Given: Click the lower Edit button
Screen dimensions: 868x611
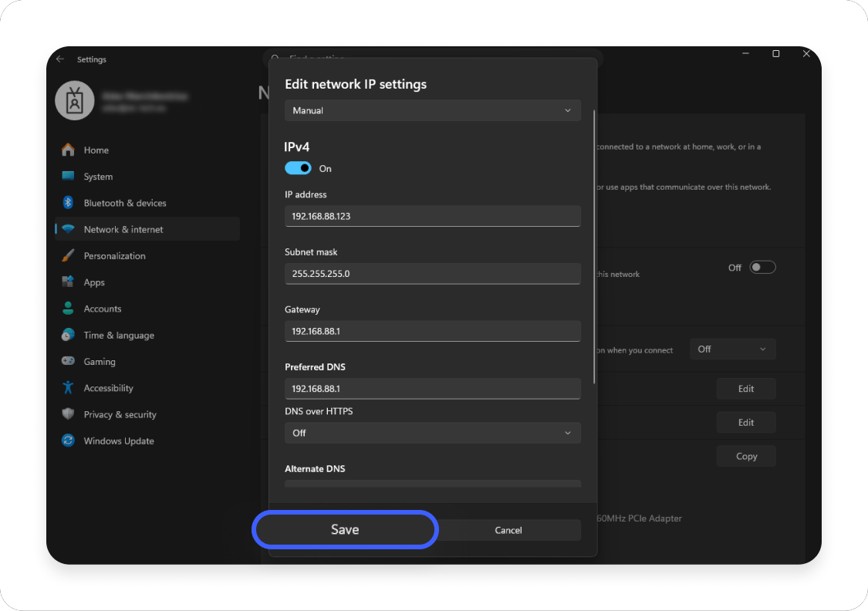Looking at the screenshot, I should tap(745, 422).
